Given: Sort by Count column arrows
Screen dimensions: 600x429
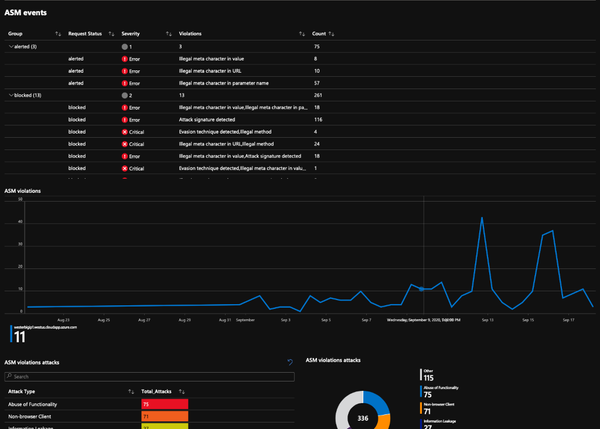Looking at the screenshot, I should (331, 34).
